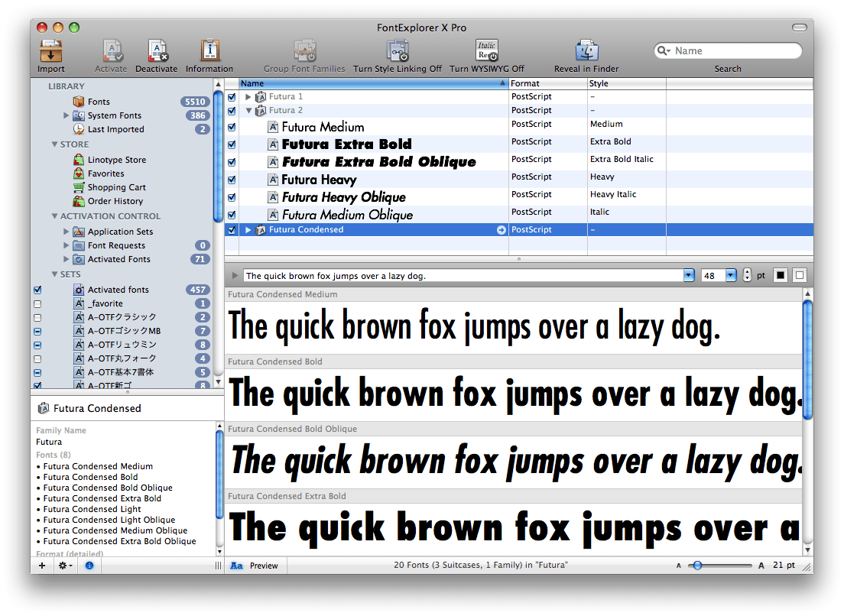The height and width of the screenshot is (616, 844).
Task: Select the black preview background swatch
Action: [x=781, y=275]
